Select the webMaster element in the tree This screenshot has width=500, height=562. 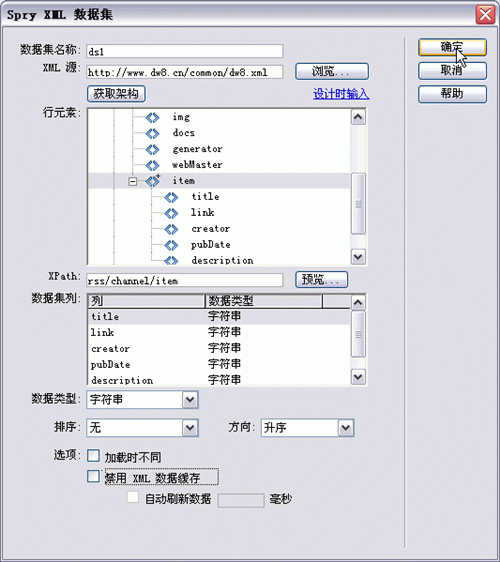(x=197, y=165)
